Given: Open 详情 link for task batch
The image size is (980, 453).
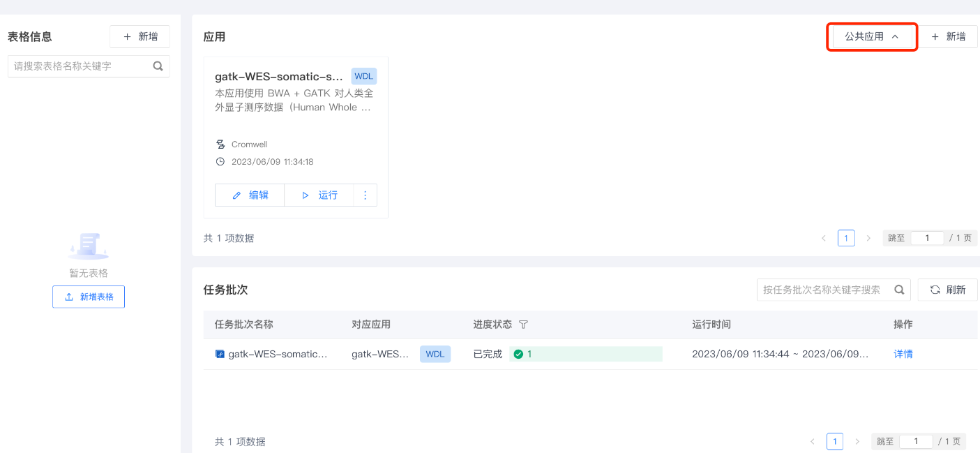Looking at the screenshot, I should click(903, 354).
